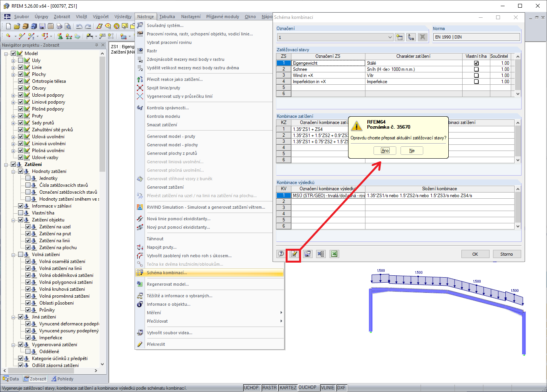547x392 pixels.
Task: Toggle the Linie checkbox in navigator
Action: 21,67
